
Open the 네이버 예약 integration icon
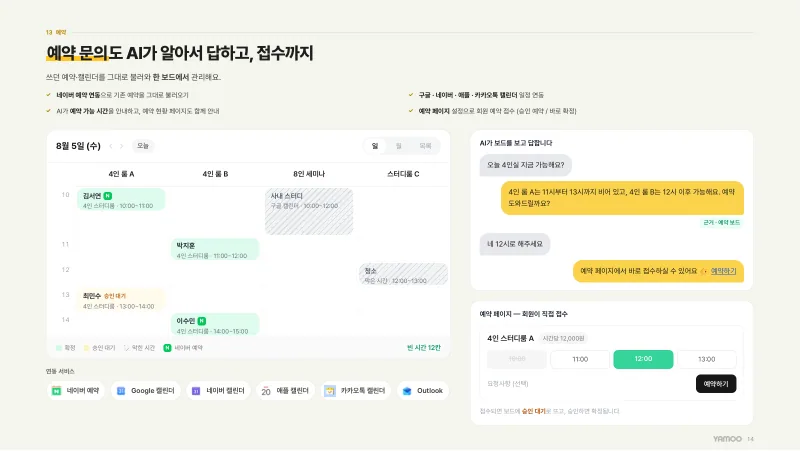click(x=57, y=391)
